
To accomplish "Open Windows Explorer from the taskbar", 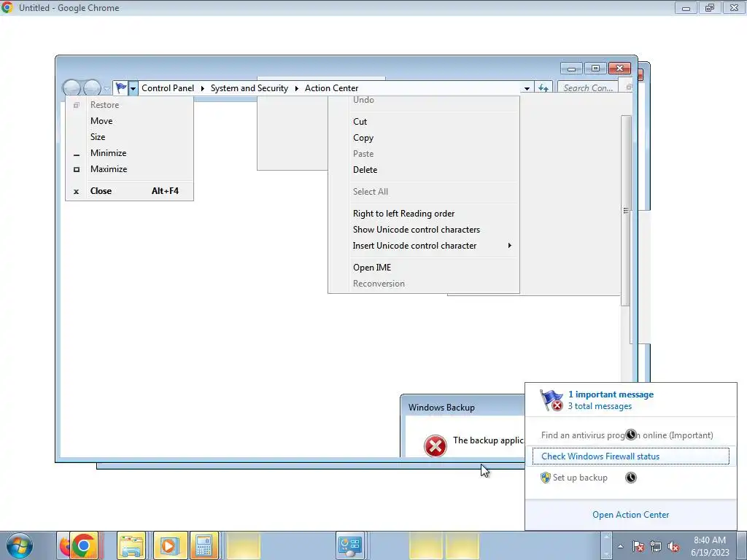I will [131, 545].
